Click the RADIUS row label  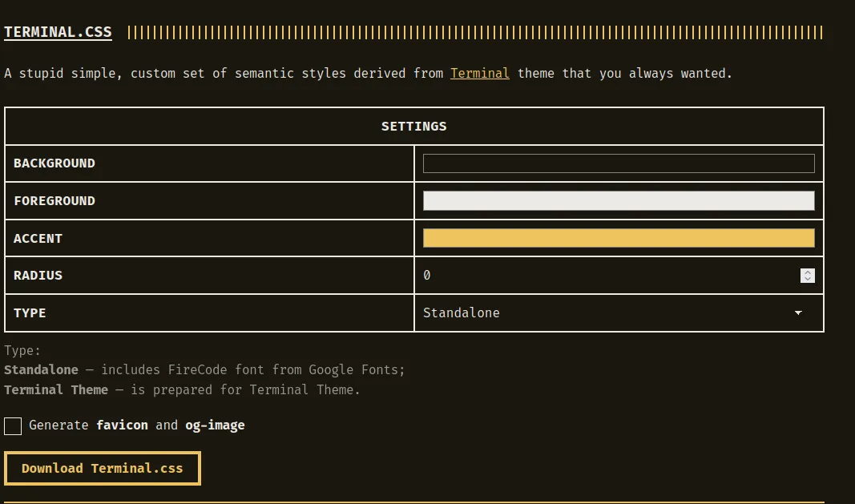pos(38,276)
